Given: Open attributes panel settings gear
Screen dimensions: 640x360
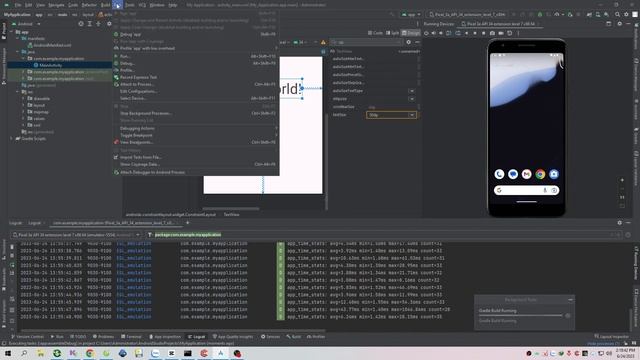Looking at the screenshot, I should pyautogui.click(x=409, y=42).
